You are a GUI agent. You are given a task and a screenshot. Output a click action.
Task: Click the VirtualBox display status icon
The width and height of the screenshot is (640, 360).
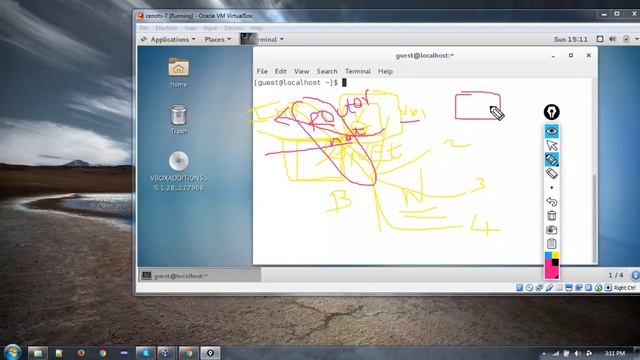pyautogui.click(x=569, y=288)
